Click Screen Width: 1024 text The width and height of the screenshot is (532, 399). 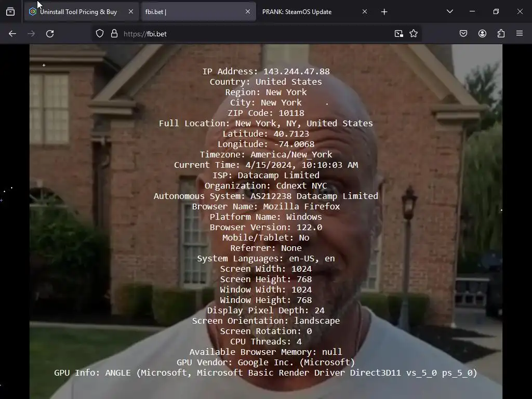(x=266, y=269)
